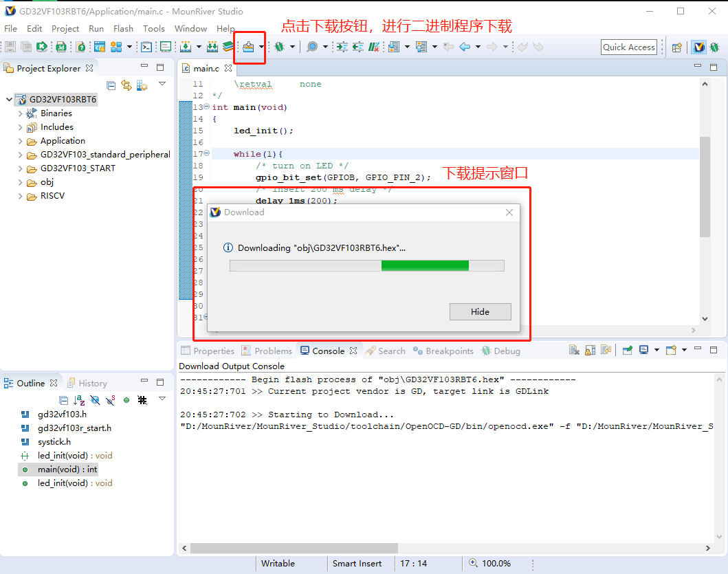
Task: Click the Debug bug icon in toolbar
Action: (280, 47)
